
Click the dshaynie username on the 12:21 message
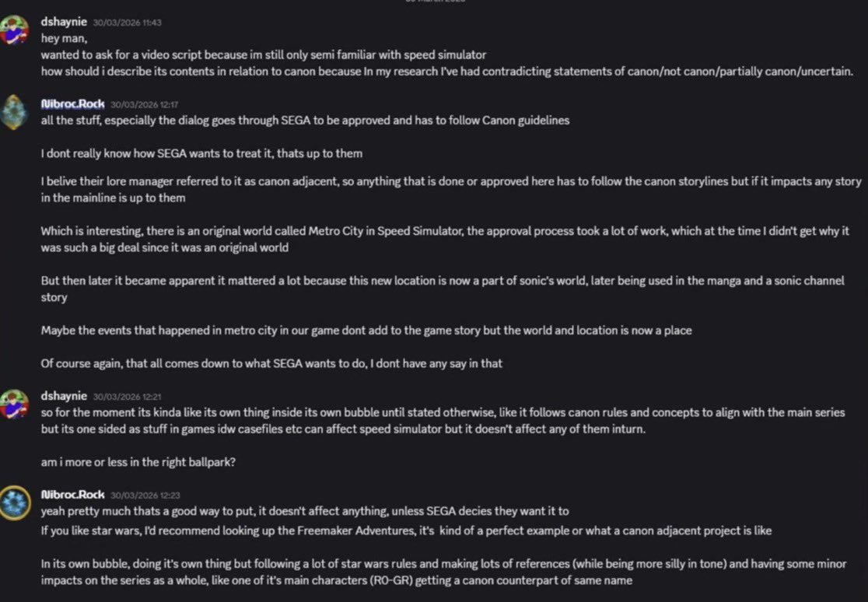coord(64,395)
